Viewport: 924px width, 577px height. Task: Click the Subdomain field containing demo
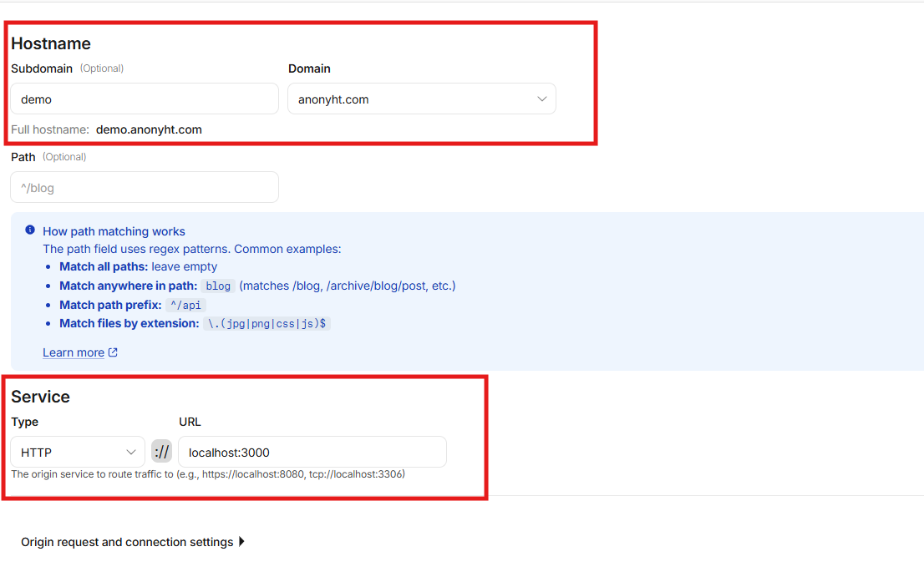145,99
